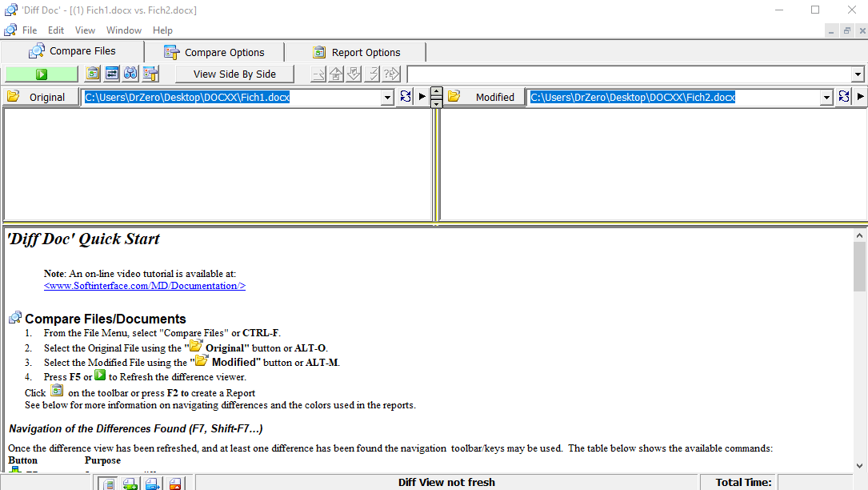
Task: Click the quick start vertical scrollbar thumb
Action: tap(859, 267)
